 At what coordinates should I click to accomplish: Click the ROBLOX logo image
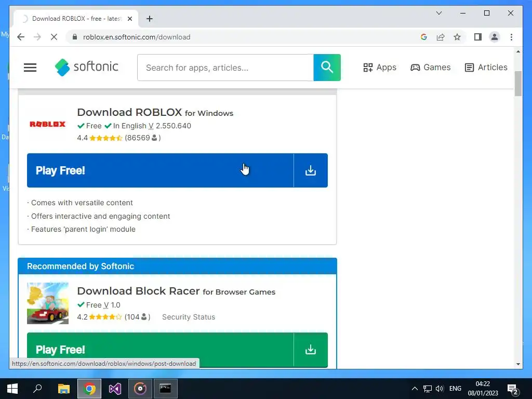coord(47,124)
